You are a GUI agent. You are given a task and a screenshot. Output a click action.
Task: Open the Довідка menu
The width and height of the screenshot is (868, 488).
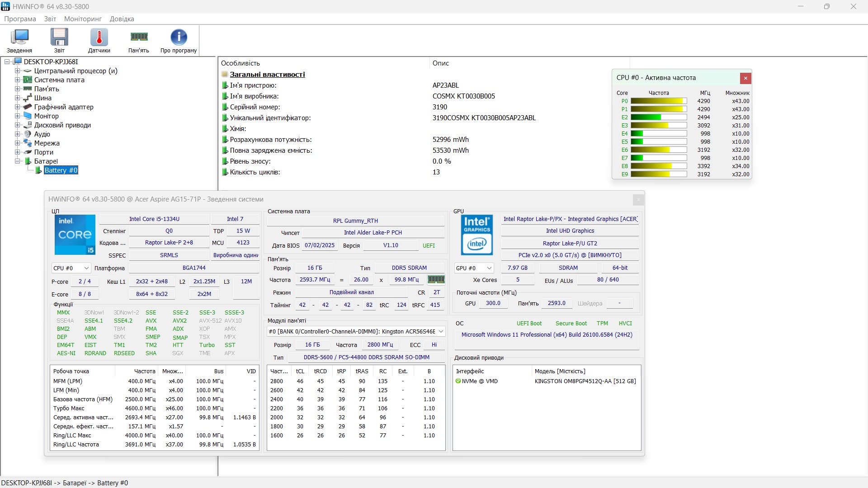click(122, 19)
